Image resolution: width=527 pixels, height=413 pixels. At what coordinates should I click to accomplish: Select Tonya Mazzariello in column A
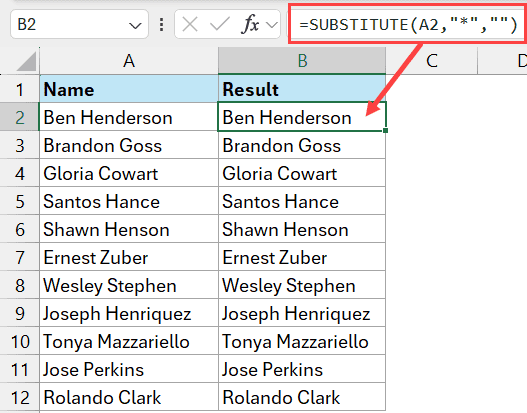click(x=129, y=341)
